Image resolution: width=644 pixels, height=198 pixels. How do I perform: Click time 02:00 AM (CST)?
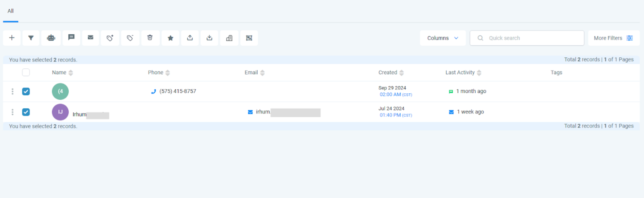[396, 95]
